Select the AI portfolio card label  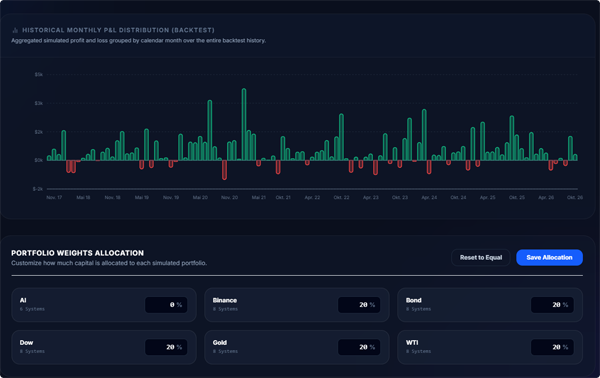click(x=23, y=300)
